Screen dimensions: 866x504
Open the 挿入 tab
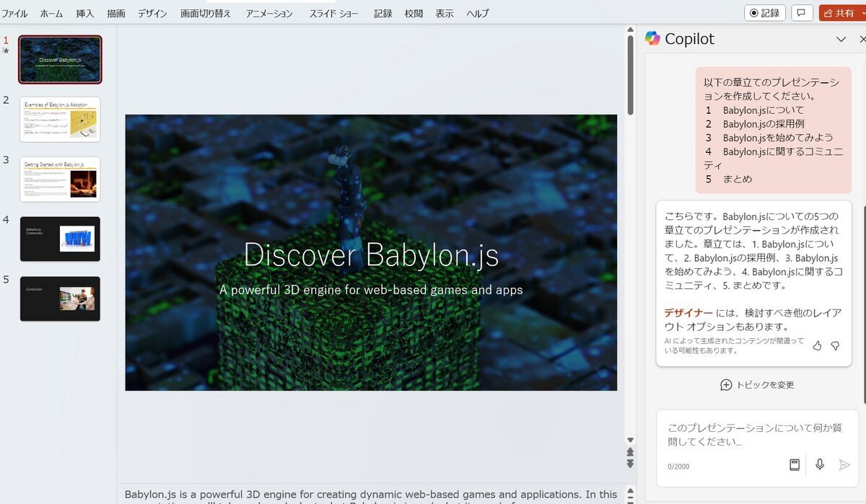85,14
